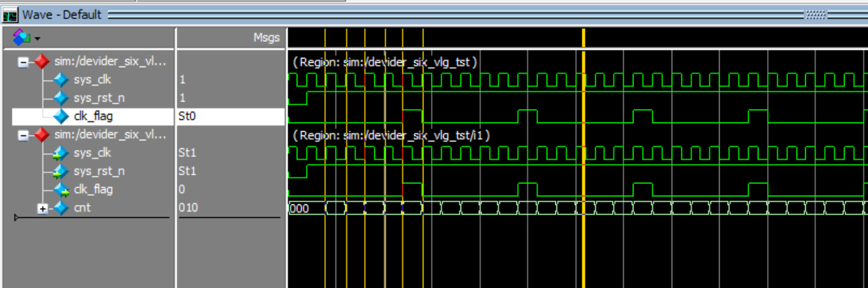Select the sys_clk signal with value 1
Screen dimensions: 868x288
pyautogui.click(x=92, y=80)
